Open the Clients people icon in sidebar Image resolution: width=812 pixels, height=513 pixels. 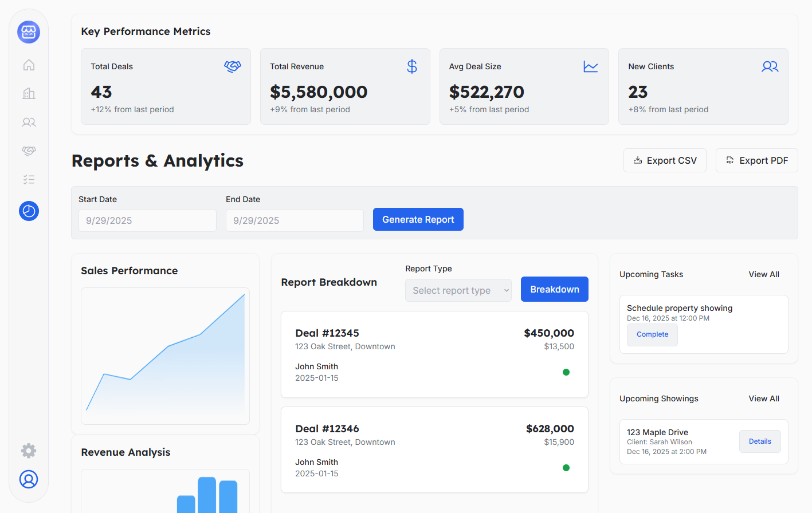[x=29, y=122]
